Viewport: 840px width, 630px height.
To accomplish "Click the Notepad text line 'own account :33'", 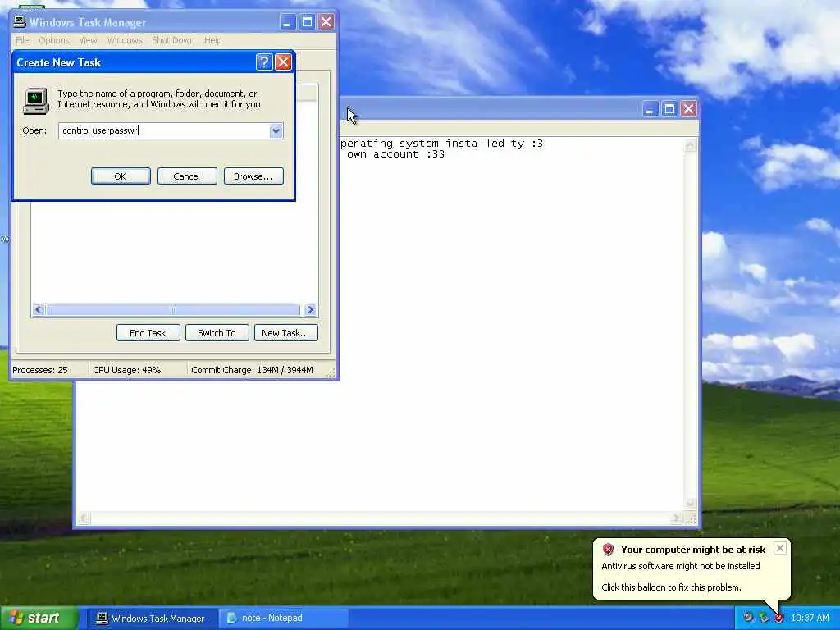I will pos(395,154).
